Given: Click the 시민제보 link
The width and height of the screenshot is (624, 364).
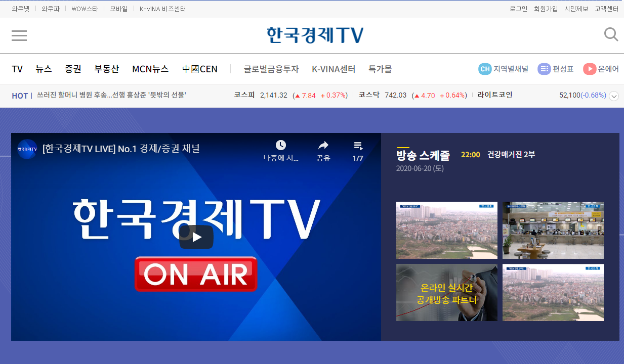Looking at the screenshot, I should [576, 9].
